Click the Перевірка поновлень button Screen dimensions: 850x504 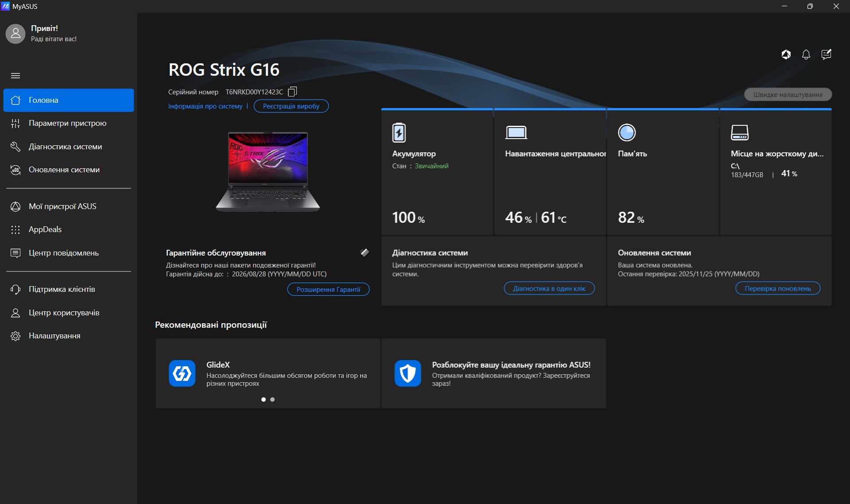pyautogui.click(x=777, y=288)
